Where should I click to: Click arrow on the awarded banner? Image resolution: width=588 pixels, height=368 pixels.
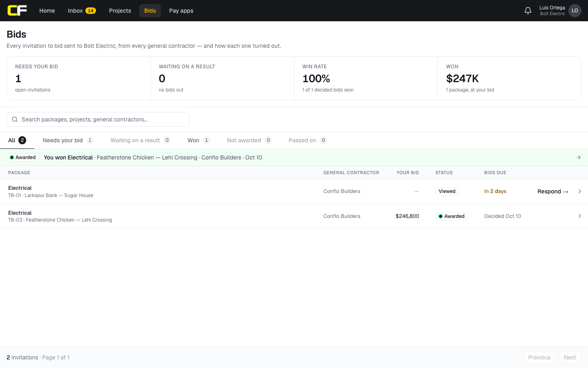579,157
